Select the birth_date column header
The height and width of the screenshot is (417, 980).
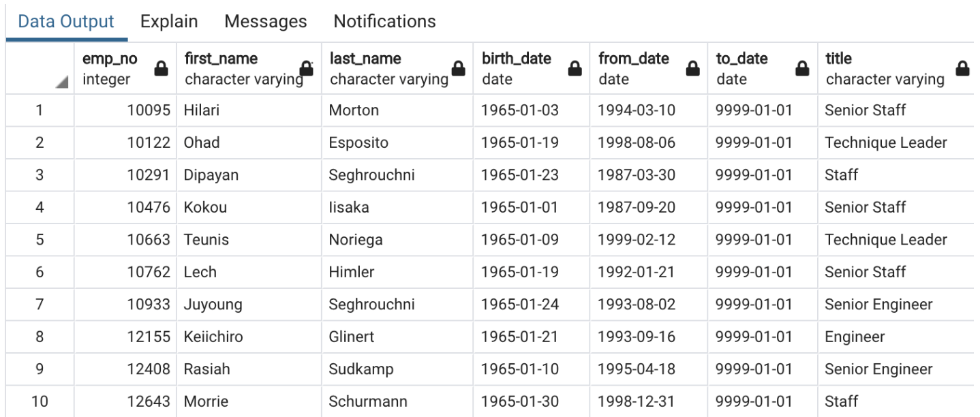[x=532, y=68]
